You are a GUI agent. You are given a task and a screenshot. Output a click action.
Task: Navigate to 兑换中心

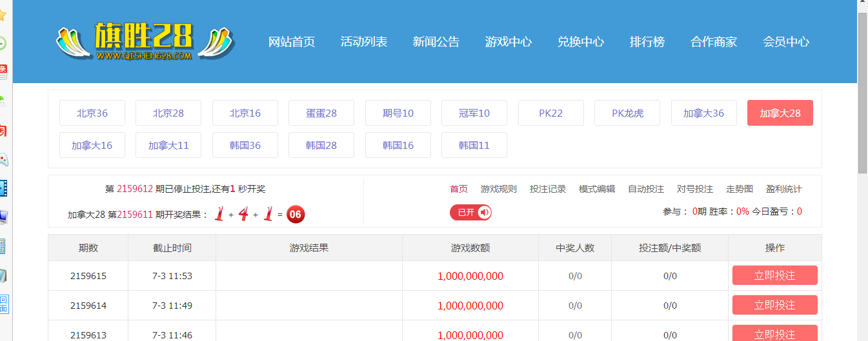[581, 42]
